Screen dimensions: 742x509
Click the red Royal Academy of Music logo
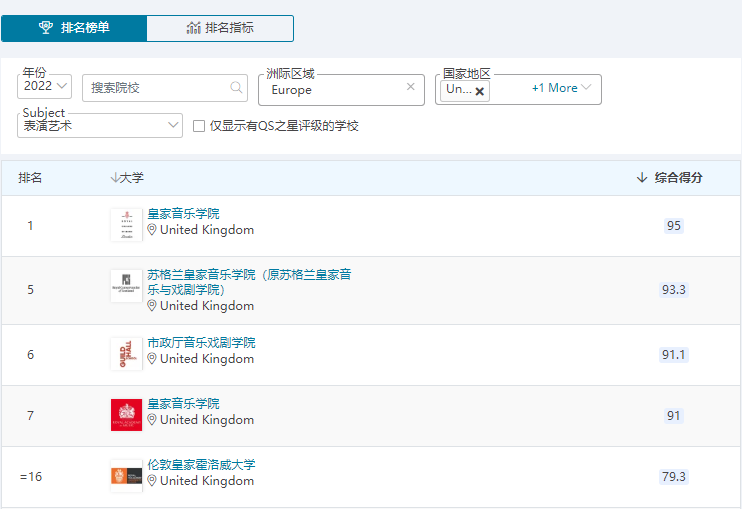pyautogui.click(x=126, y=415)
